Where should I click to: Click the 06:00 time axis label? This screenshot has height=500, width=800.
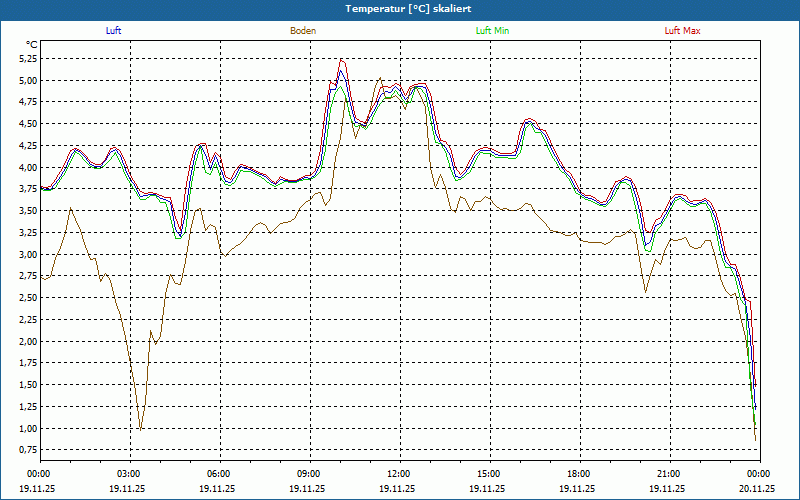(218, 474)
